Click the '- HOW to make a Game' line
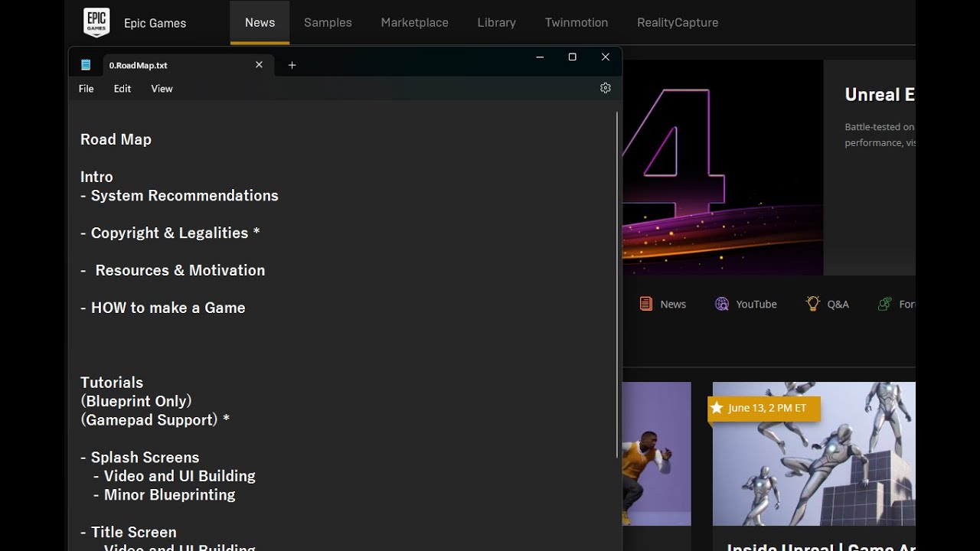Viewport: 980px width, 551px height. pos(163,308)
